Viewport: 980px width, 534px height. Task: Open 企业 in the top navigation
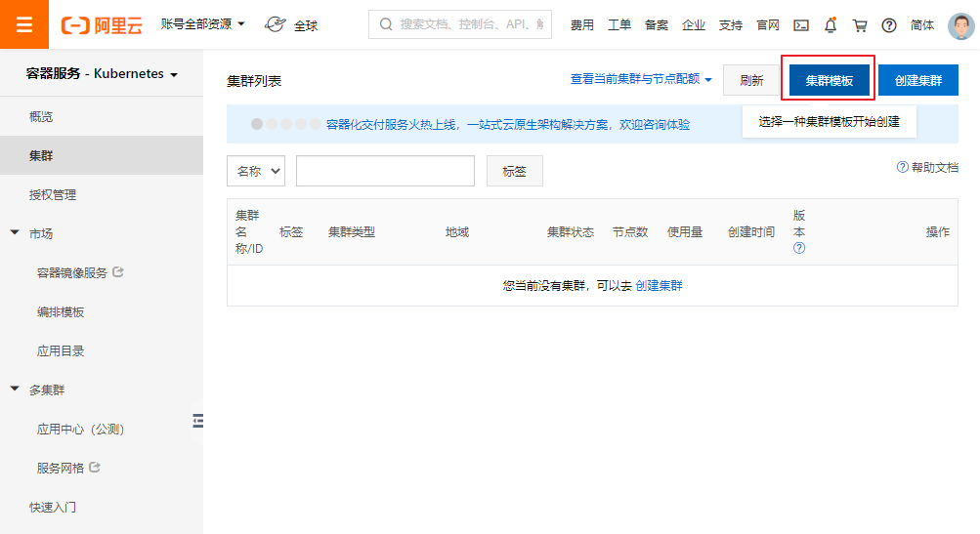click(693, 25)
